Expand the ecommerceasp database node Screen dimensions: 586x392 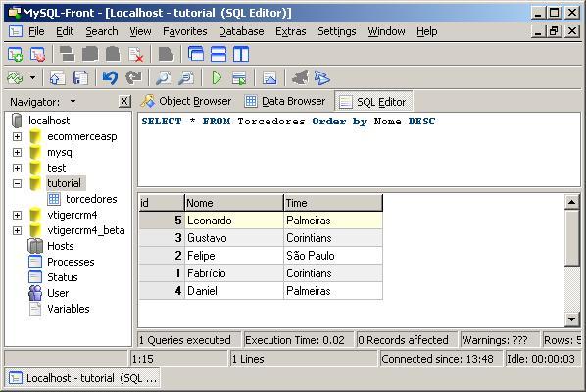(x=17, y=136)
